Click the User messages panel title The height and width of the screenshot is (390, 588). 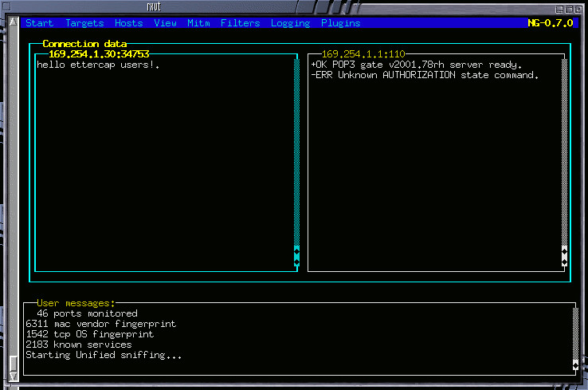[x=76, y=303]
